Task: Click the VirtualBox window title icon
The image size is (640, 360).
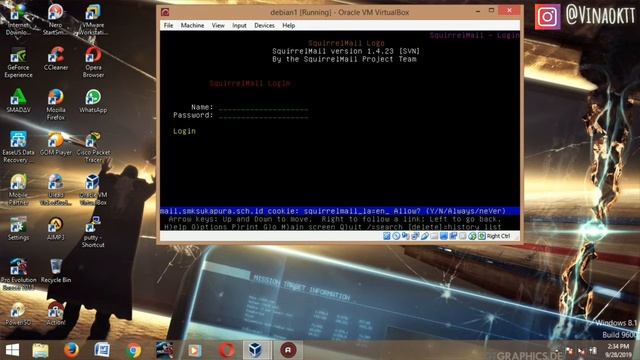Action: click(165, 12)
